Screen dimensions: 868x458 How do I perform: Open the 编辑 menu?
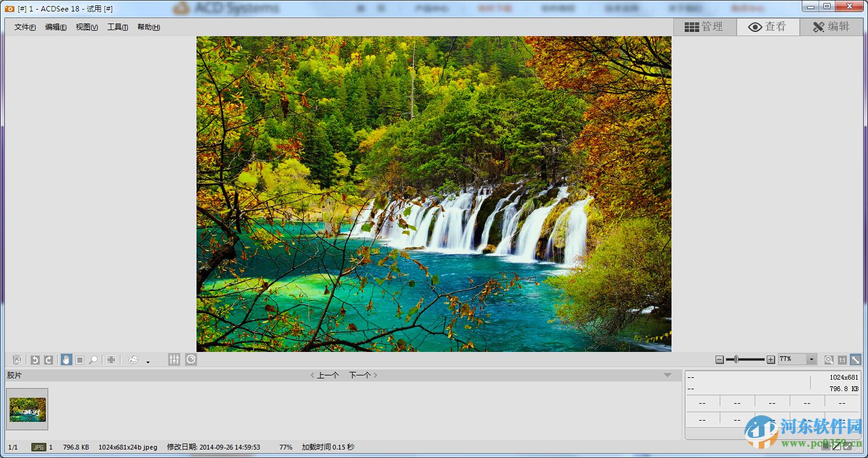(55, 27)
